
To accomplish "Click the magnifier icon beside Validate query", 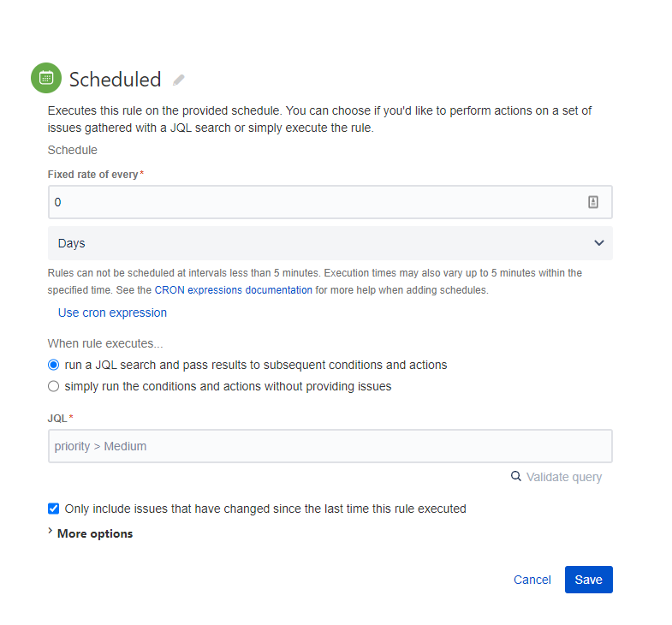I will click(x=516, y=476).
